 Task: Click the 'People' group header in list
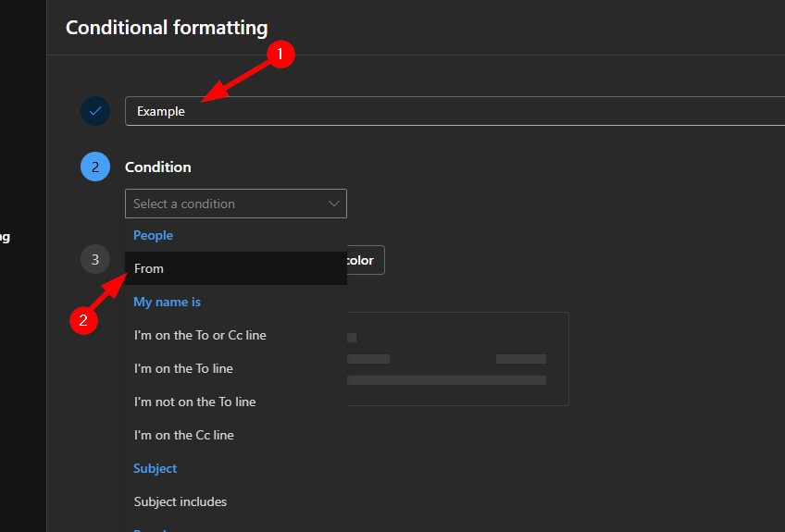[x=154, y=235]
